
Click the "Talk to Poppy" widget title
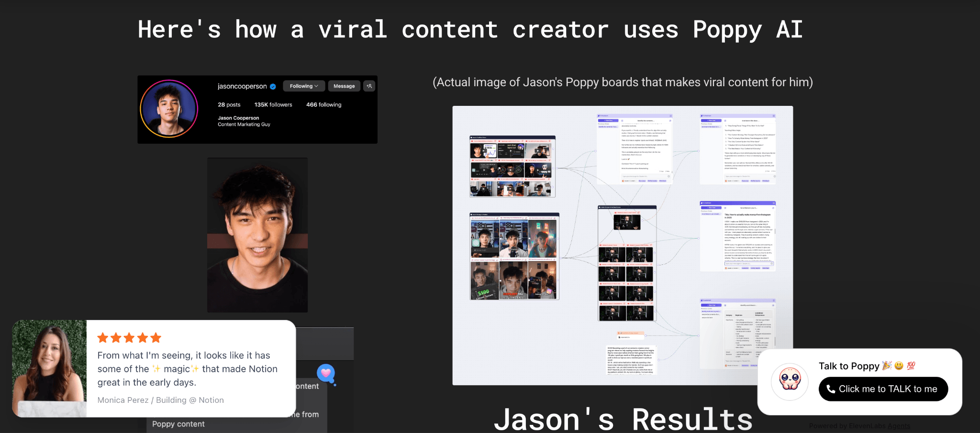pos(849,366)
